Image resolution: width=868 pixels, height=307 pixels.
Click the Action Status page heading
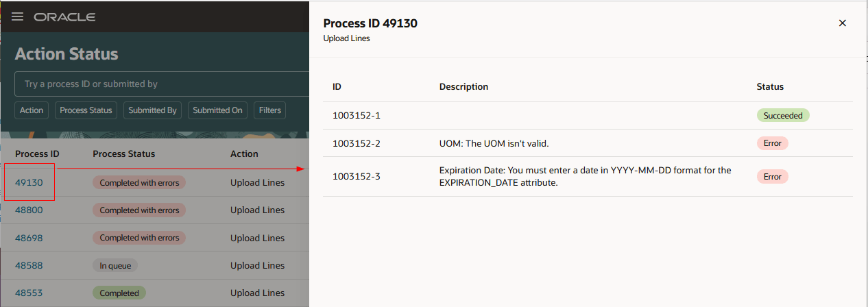67,53
